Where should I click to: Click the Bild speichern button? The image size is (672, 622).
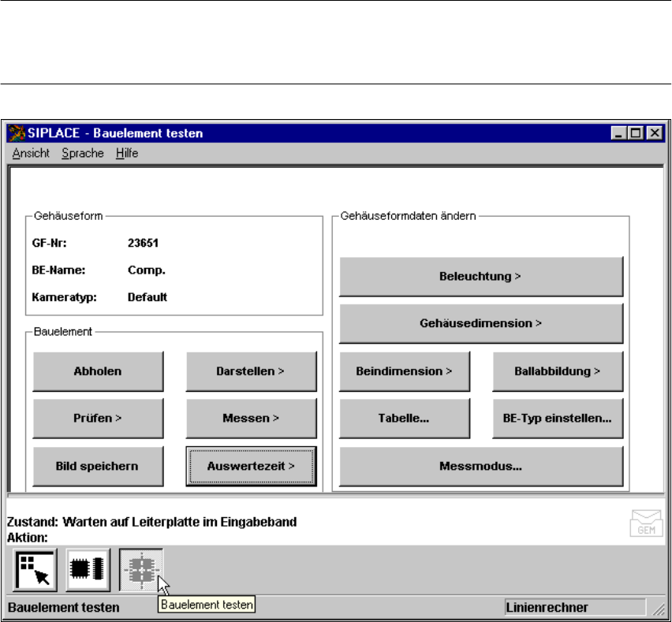98,466
